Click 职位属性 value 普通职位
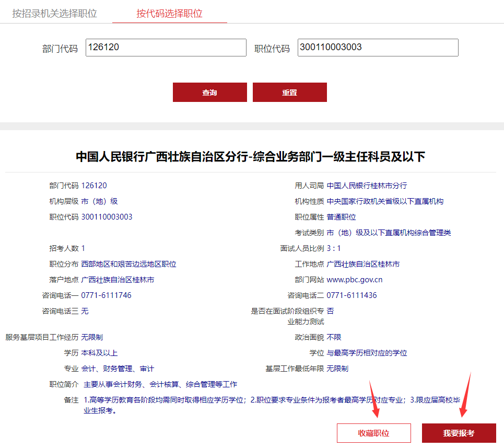This screenshot has height=448, width=504. 342,217
